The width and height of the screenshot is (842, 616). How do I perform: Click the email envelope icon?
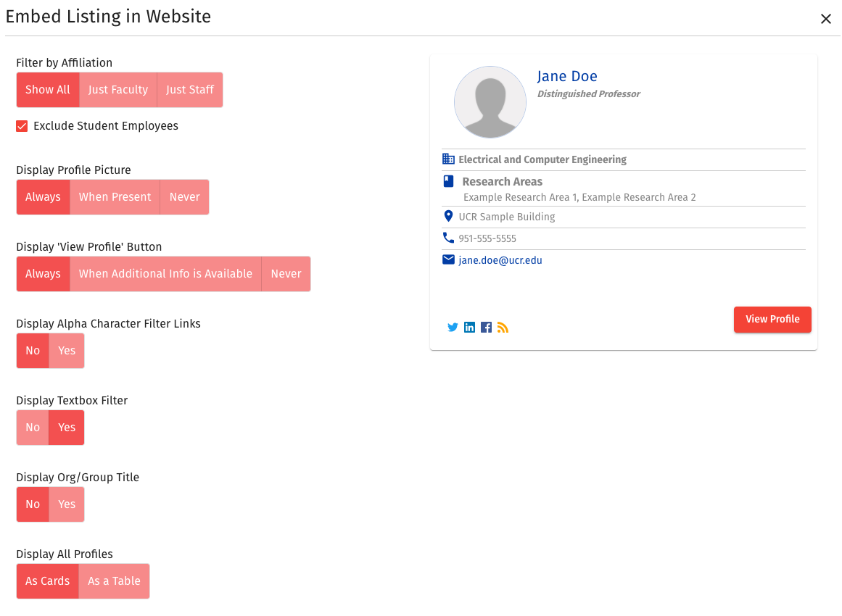(448, 259)
